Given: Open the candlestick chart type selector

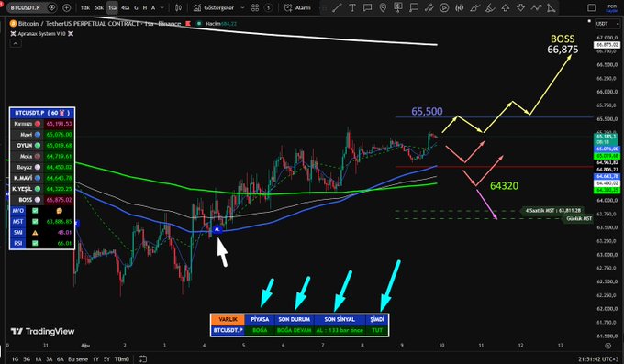Looking at the screenshot, I should click(179, 7).
